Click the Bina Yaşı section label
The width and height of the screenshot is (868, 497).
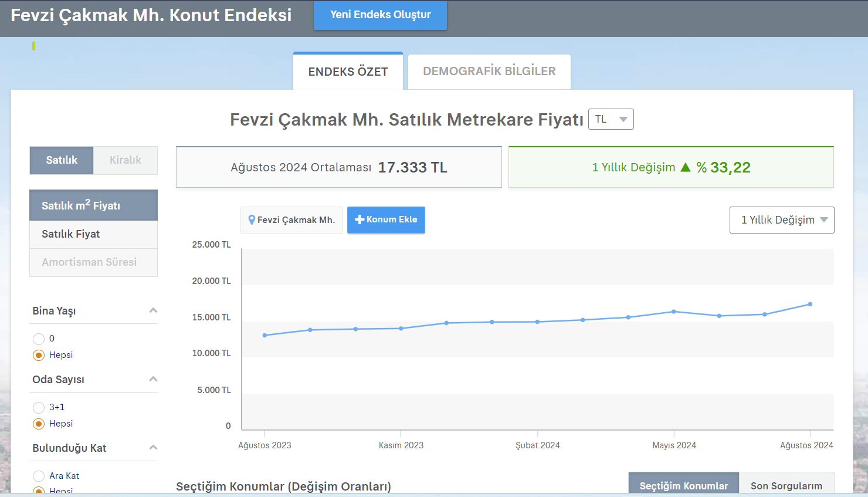[x=54, y=311]
